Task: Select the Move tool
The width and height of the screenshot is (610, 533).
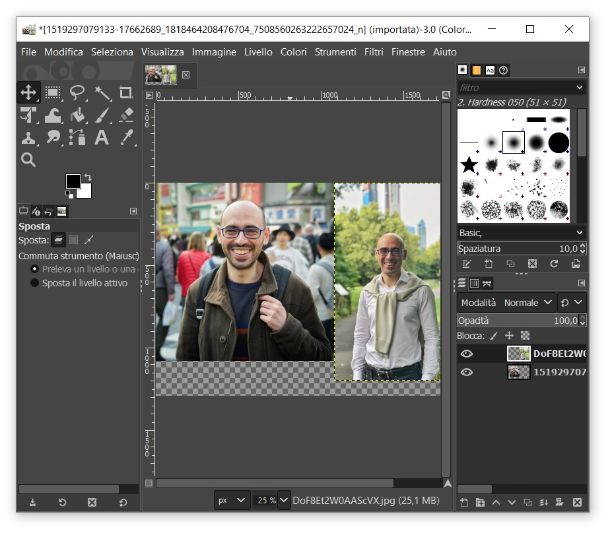Action: [28, 92]
